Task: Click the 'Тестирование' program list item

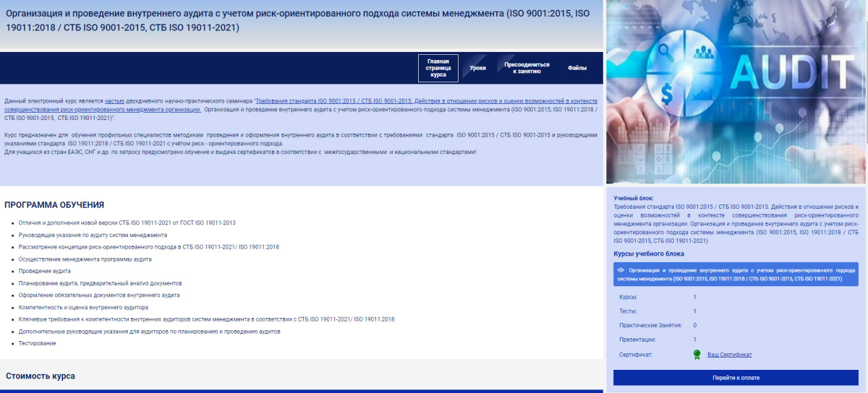Action: tap(38, 343)
